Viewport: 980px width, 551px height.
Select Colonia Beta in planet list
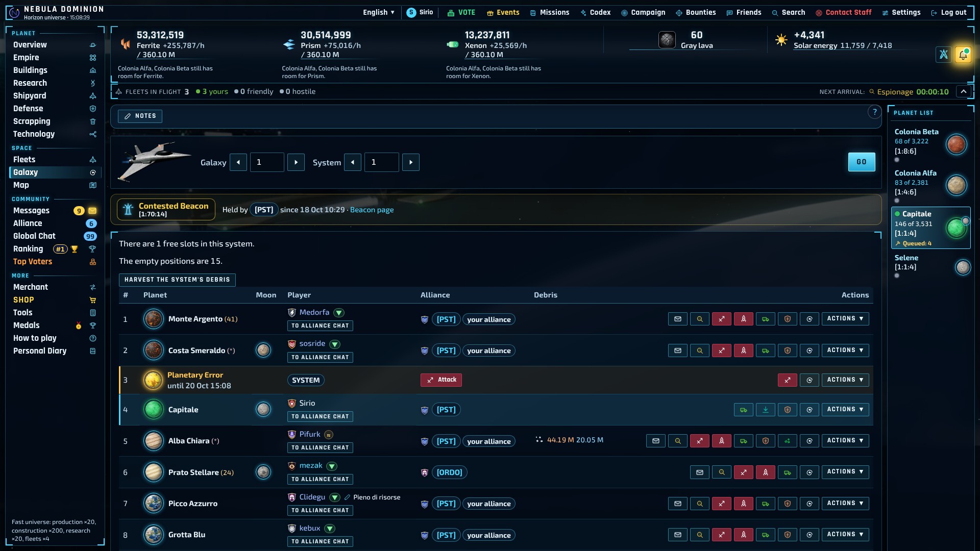(x=930, y=145)
